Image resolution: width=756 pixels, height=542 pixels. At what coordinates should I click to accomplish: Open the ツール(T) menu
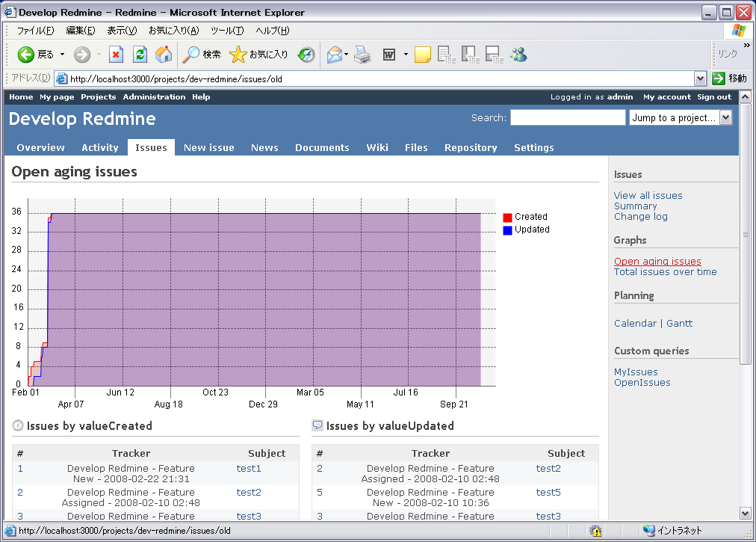coord(227,31)
